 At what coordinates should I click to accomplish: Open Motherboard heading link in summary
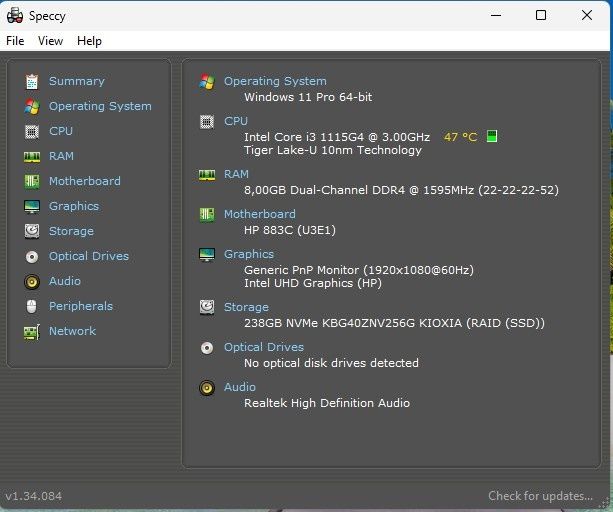(x=260, y=214)
